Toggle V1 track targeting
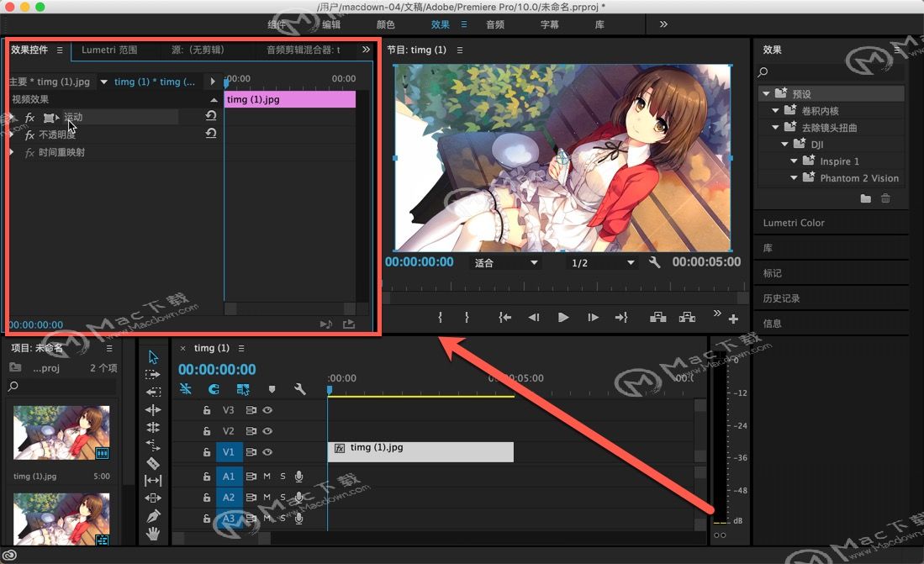924x564 pixels. (x=228, y=452)
